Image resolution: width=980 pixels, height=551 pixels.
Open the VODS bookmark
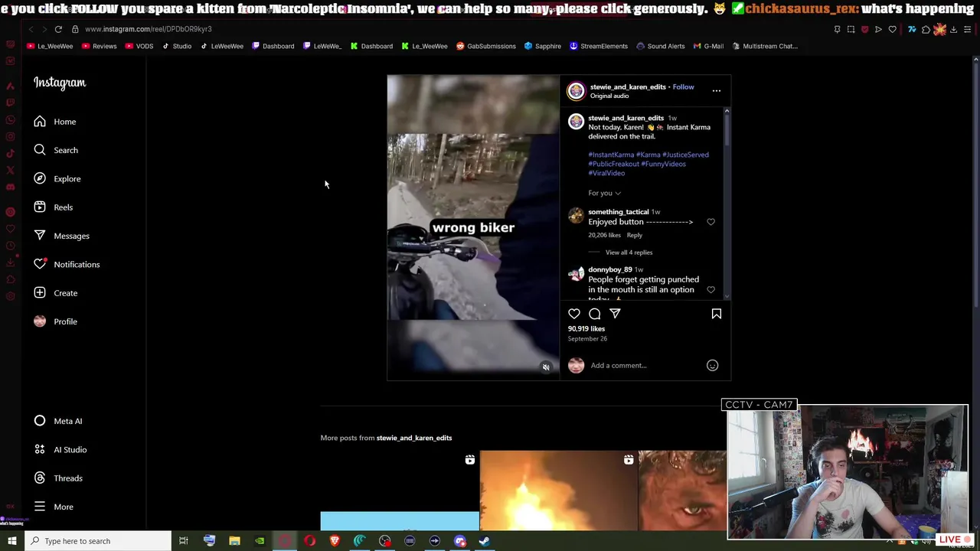139,46
